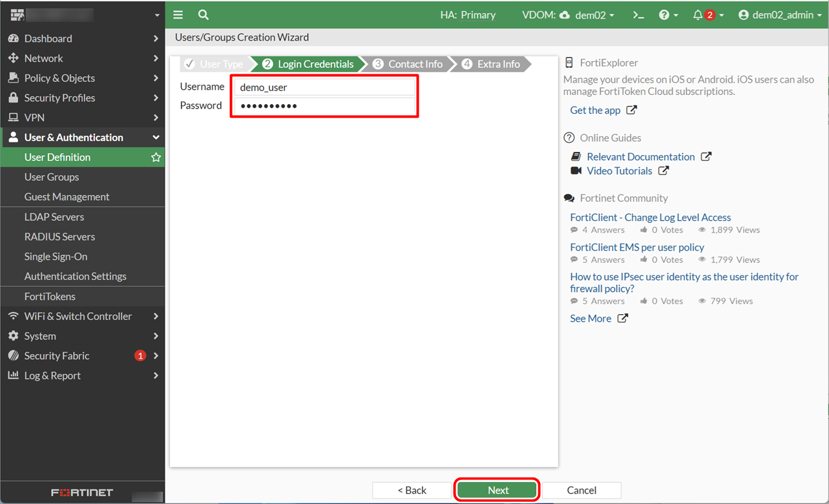The image size is (829, 504).
Task: Click the Back button
Action: pyautogui.click(x=412, y=490)
